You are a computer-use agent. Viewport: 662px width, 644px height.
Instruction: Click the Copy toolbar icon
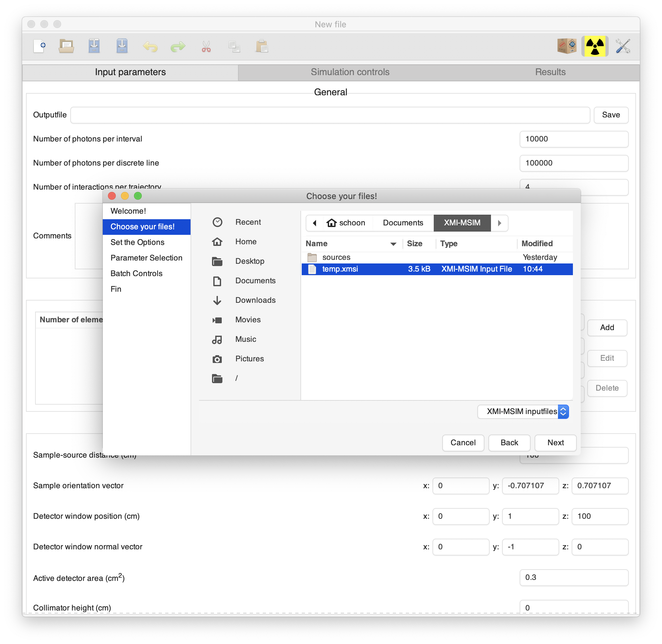(234, 47)
